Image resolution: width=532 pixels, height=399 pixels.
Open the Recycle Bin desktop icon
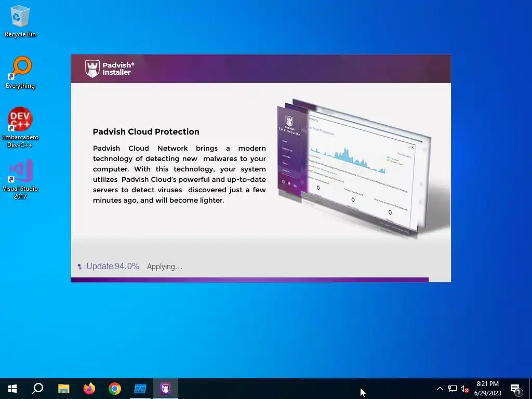20,21
